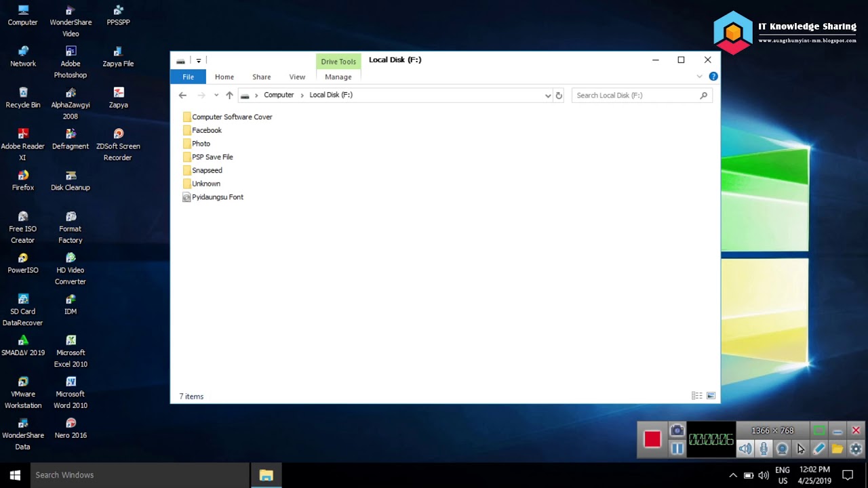868x488 pixels.
Task: Select the PowerISO desktop shortcut
Action: click(23, 264)
